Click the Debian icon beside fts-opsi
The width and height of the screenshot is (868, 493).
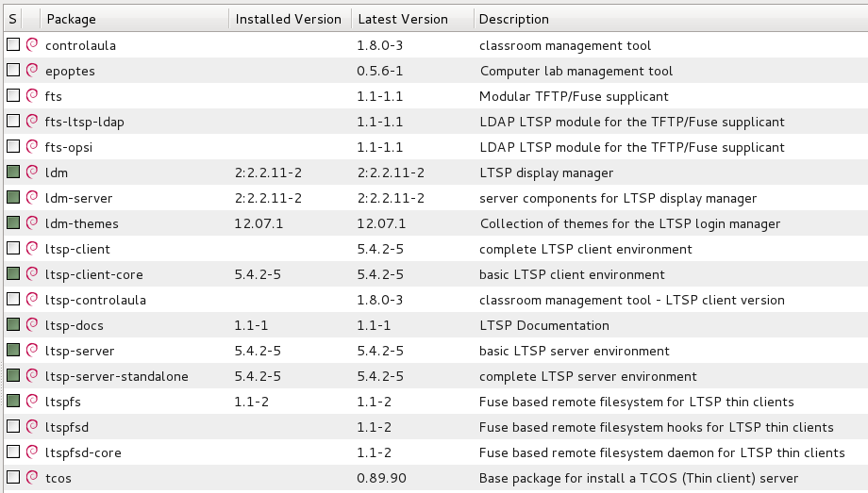click(x=32, y=147)
